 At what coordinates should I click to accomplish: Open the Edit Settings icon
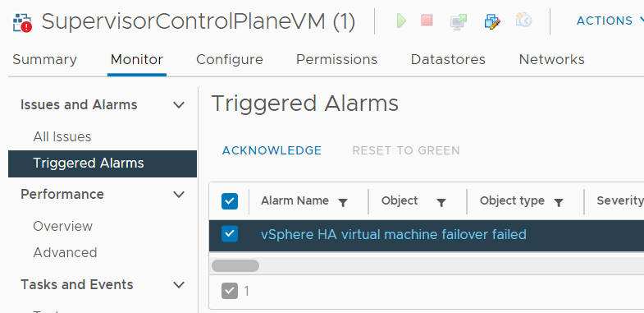[492, 21]
